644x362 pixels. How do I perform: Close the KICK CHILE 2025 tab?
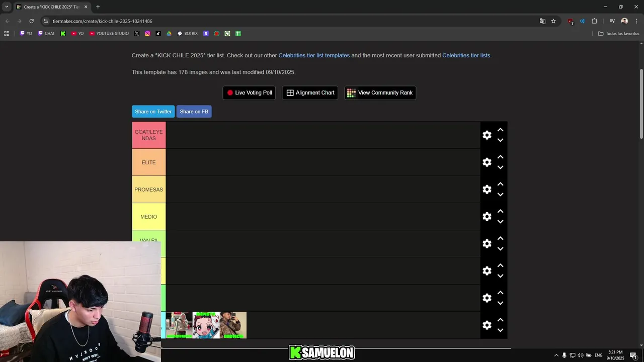(x=86, y=7)
